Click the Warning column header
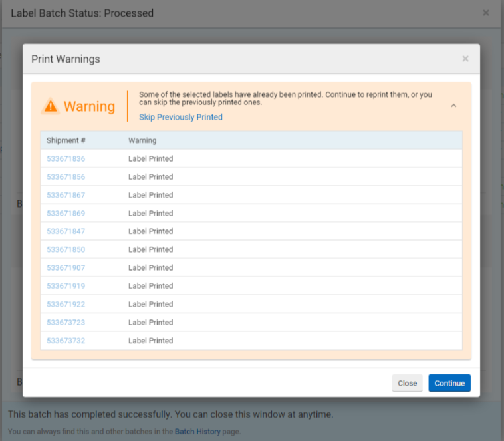This screenshot has width=504, height=441. point(142,140)
